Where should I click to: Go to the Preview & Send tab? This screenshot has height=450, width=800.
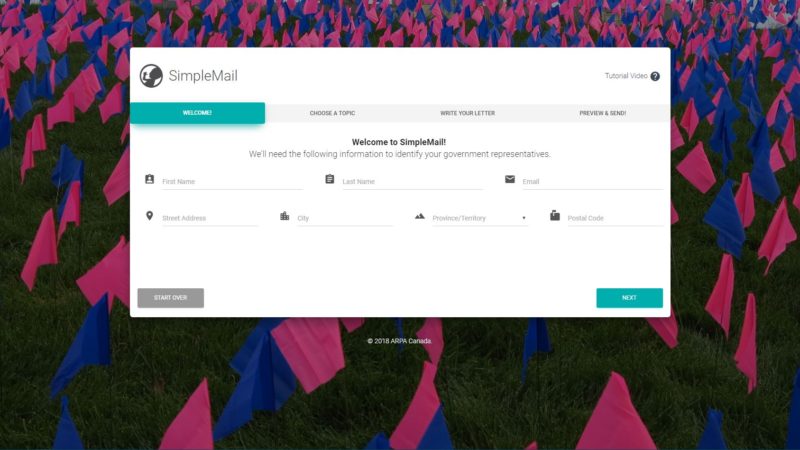(x=603, y=113)
